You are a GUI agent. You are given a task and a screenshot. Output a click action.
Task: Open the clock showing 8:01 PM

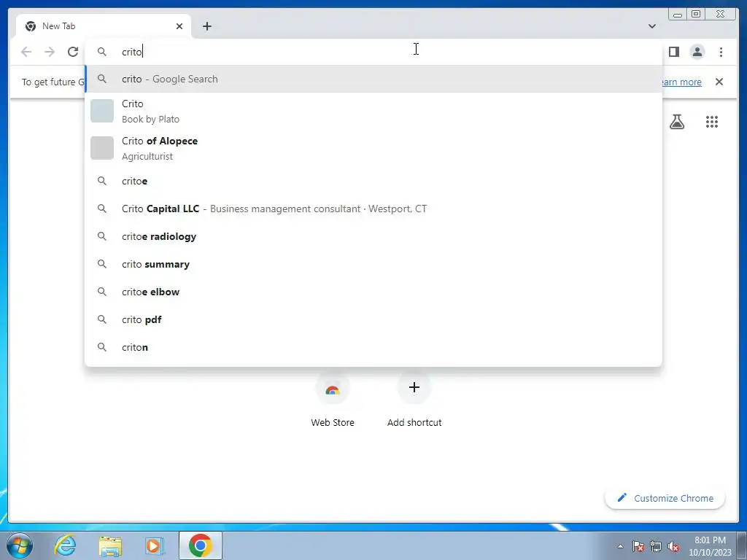click(x=710, y=546)
